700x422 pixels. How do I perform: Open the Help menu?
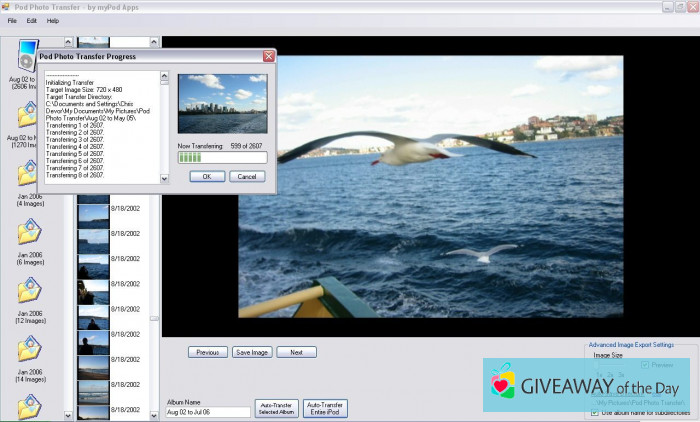53,20
